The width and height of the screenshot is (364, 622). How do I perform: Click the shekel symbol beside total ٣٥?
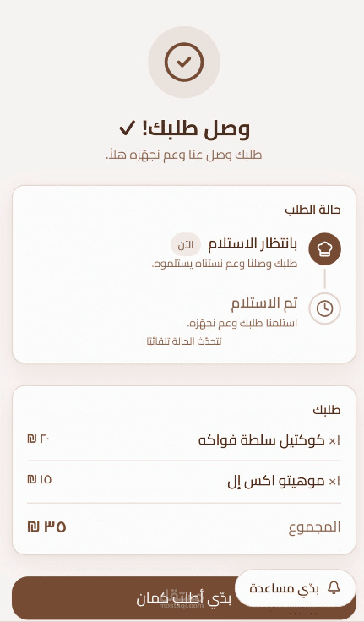point(34,527)
